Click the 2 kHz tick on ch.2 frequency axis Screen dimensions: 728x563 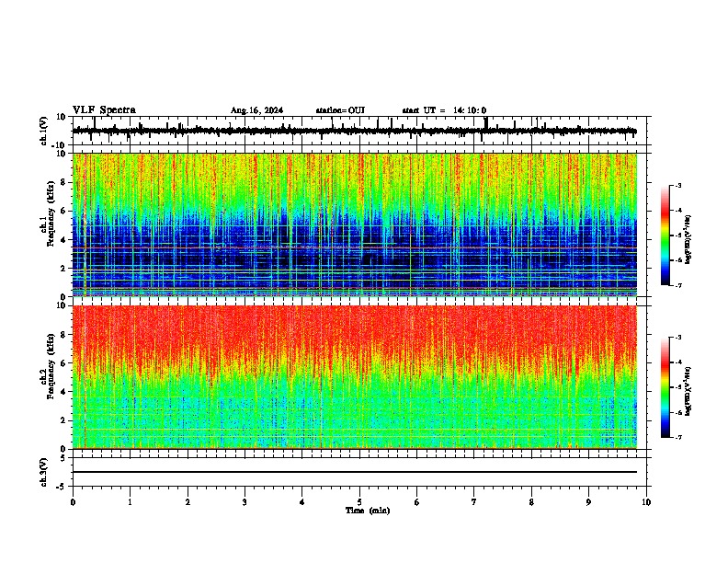64,420
